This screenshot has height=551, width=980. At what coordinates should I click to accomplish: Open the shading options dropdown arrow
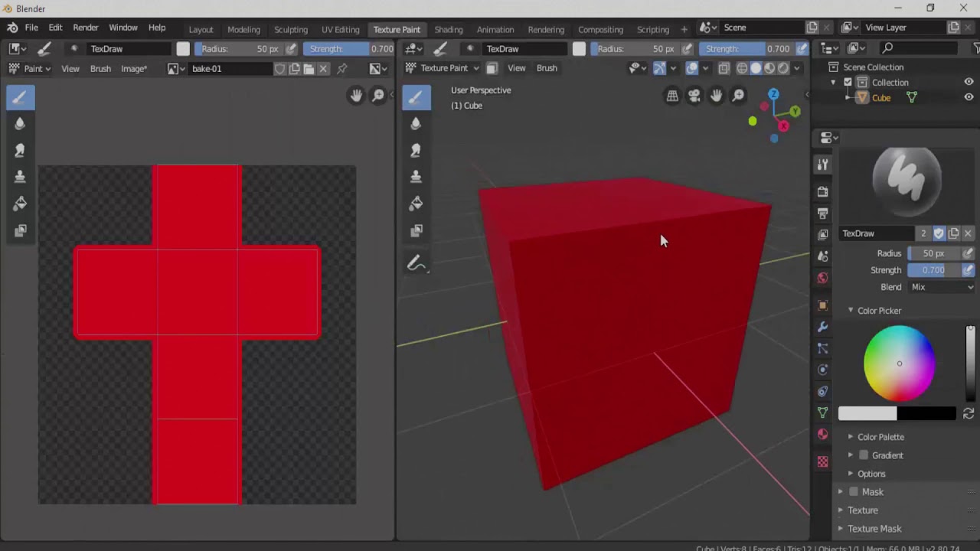pos(797,68)
